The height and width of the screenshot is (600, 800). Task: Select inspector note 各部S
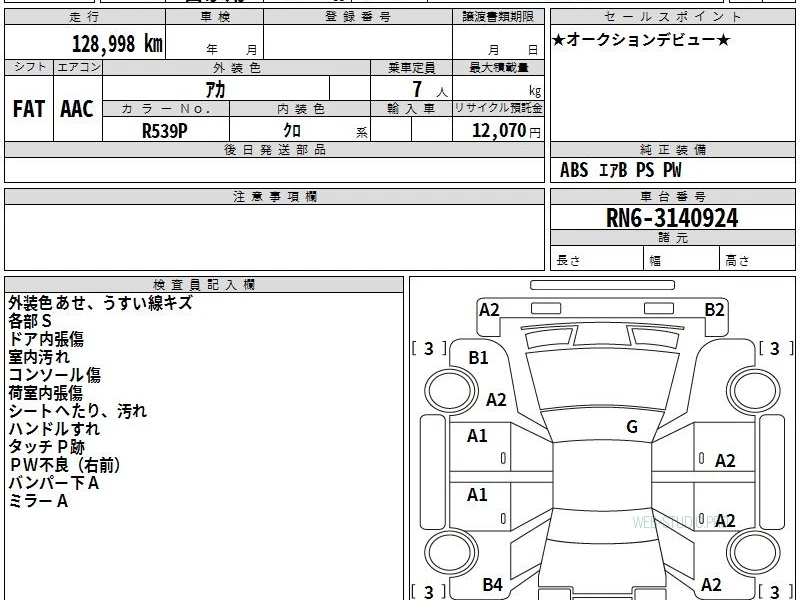click(x=30, y=321)
